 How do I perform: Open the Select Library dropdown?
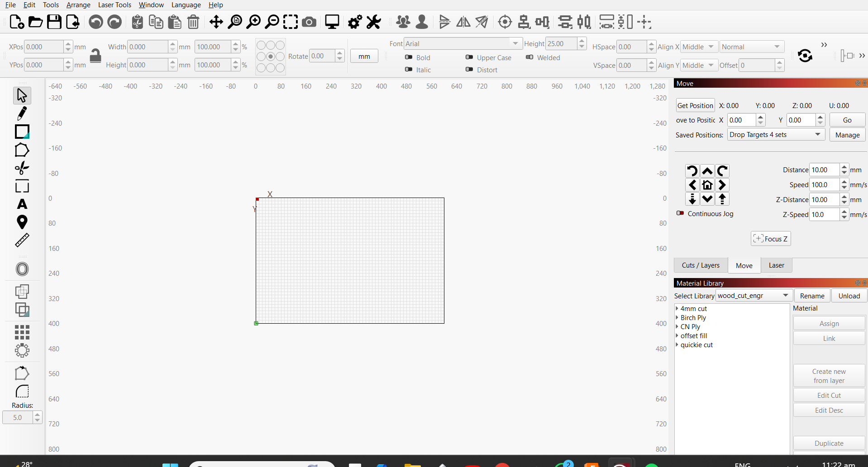click(754, 296)
